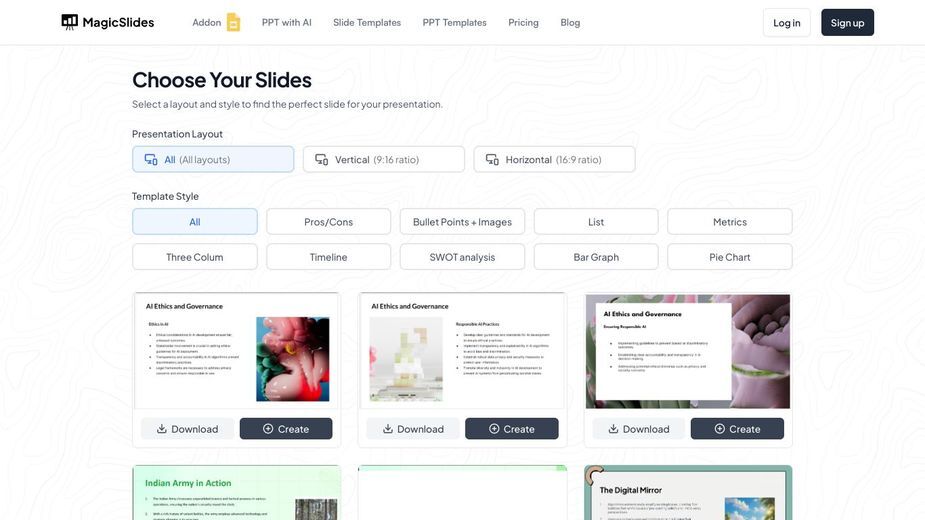
Task: Pick the Pie Chart template style
Action: [x=730, y=257]
